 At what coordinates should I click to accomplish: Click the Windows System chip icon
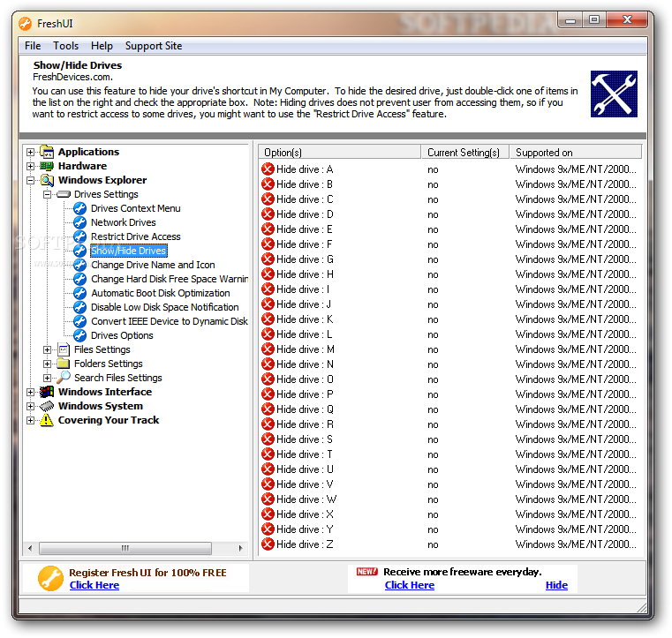tap(47, 406)
